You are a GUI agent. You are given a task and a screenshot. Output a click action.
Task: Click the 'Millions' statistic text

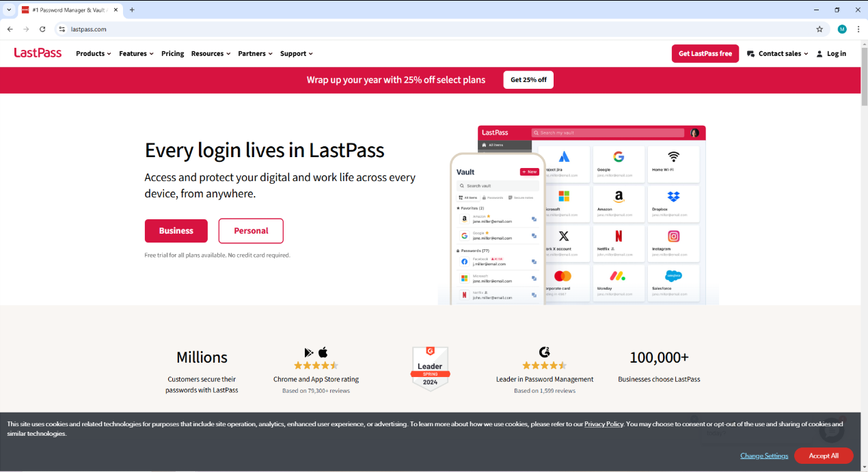point(202,357)
